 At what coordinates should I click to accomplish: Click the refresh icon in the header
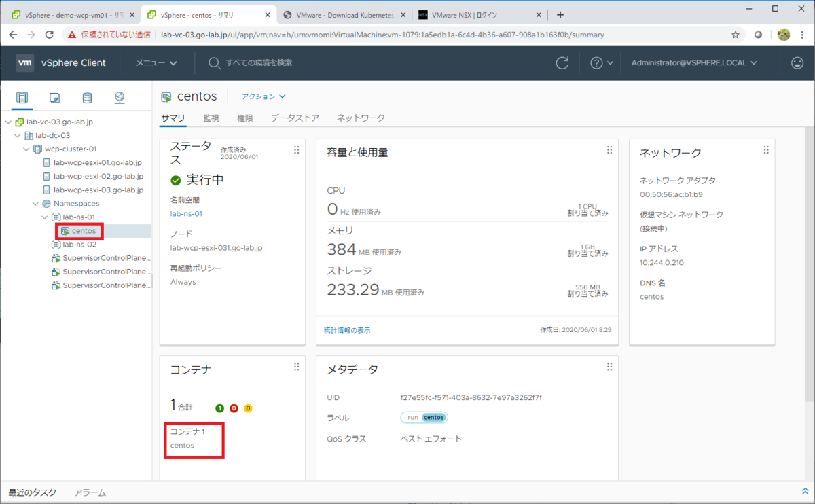[x=562, y=62]
